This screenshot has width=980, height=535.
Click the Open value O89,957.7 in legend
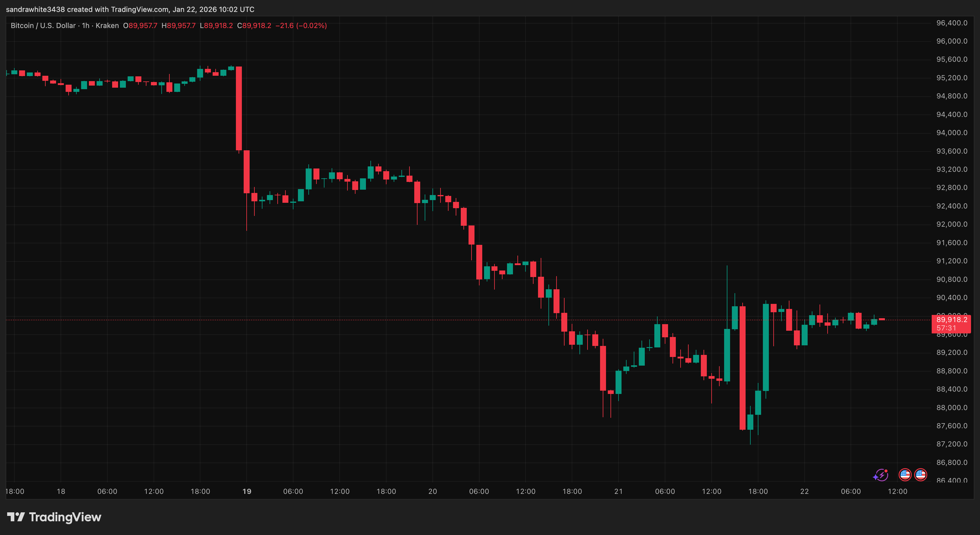140,25
